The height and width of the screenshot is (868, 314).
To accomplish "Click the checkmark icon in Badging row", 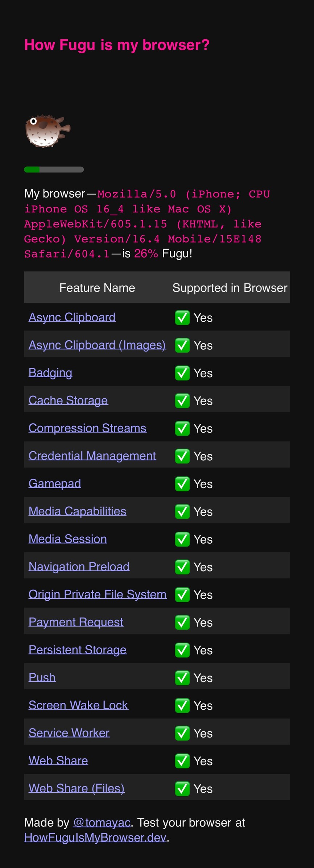I will (x=182, y=373).
